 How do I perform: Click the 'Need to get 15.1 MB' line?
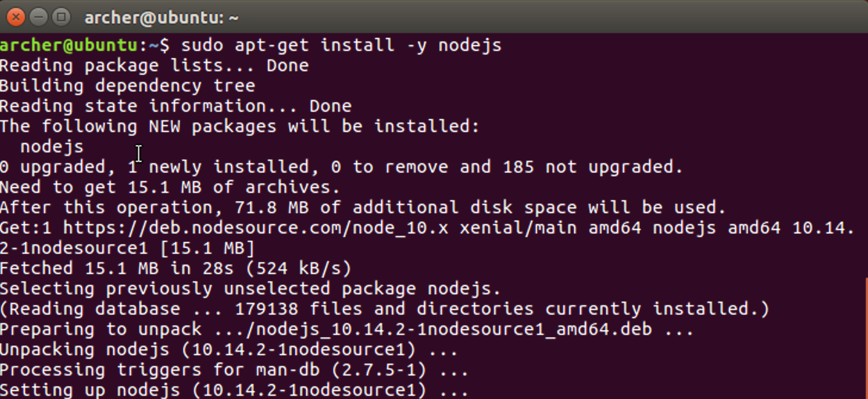[170, 187]
